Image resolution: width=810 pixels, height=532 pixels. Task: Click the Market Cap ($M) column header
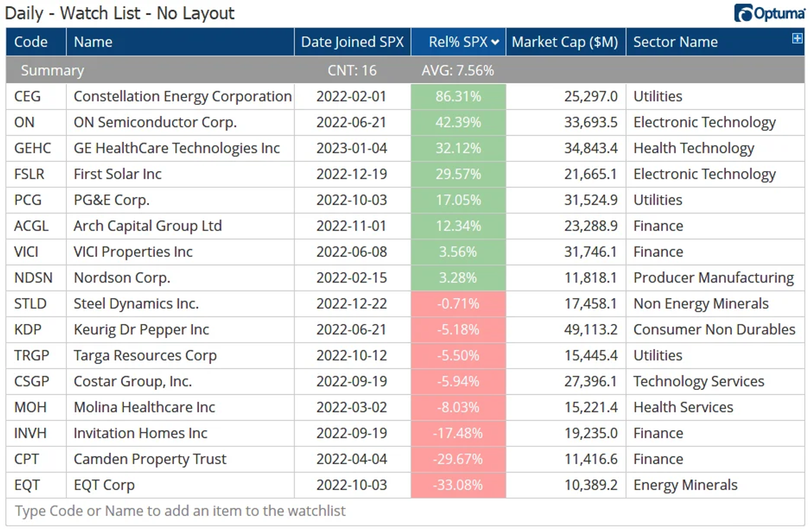point(565,42)
